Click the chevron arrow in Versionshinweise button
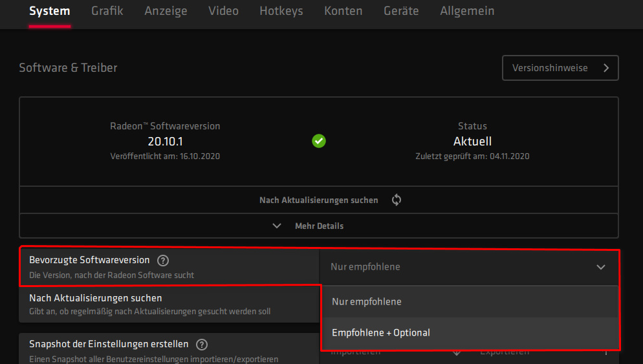 click(606, 68)
